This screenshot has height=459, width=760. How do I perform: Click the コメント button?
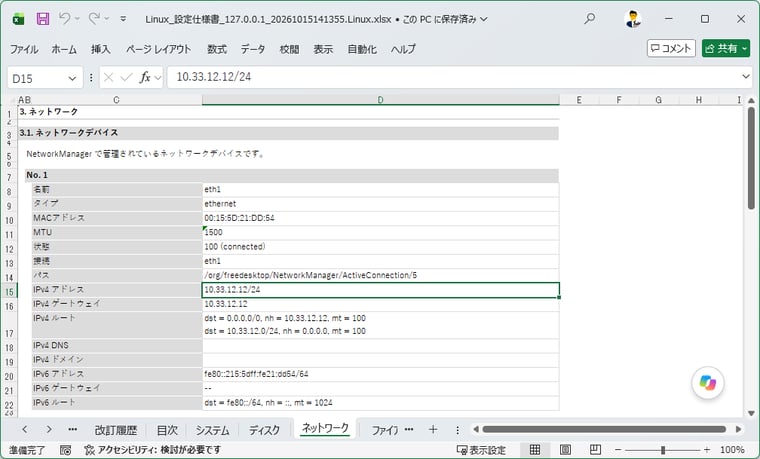pyautogui.click(x=671, y=48)
